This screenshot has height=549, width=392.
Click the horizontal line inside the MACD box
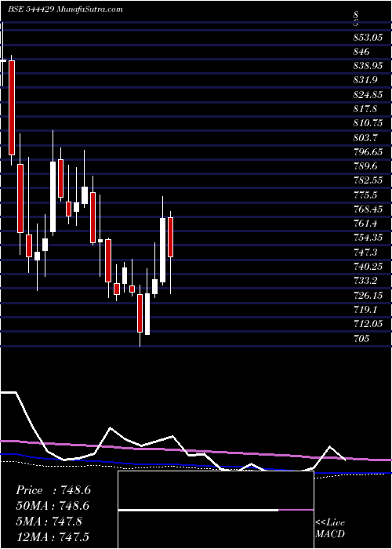pyautogui.click(x=216, y=510)
